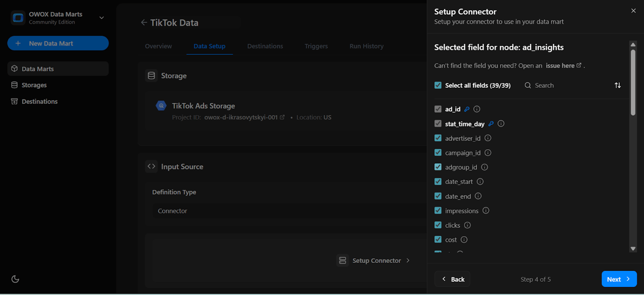
Task: Click the info icon next to clicks
Action: coord(467,225)
